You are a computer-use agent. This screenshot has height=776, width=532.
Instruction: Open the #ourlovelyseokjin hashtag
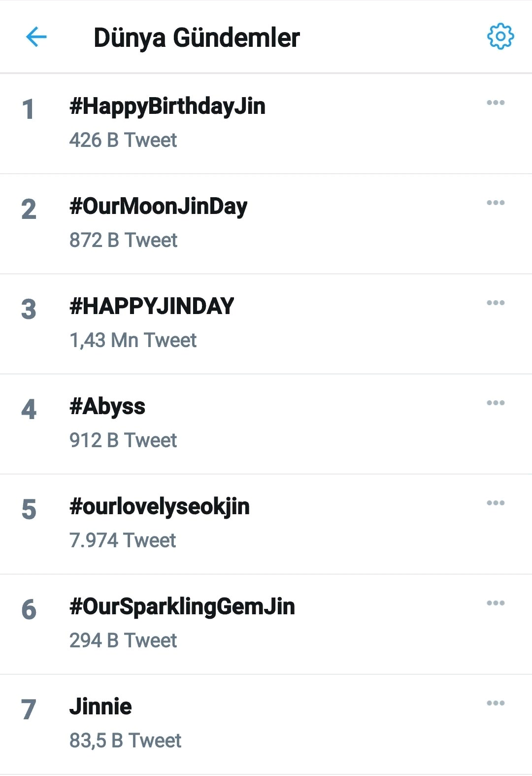click(160, 507)
